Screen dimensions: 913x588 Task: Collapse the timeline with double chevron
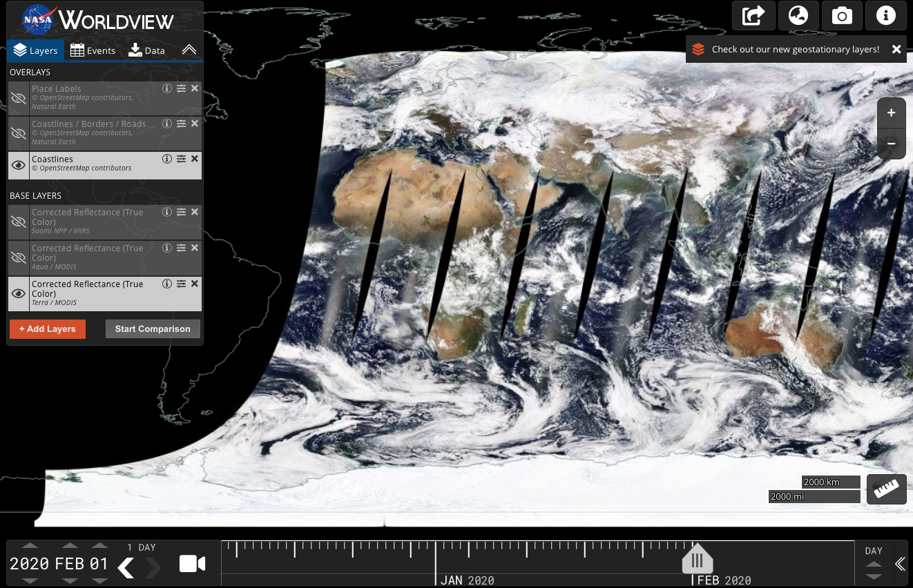point(900,564)
